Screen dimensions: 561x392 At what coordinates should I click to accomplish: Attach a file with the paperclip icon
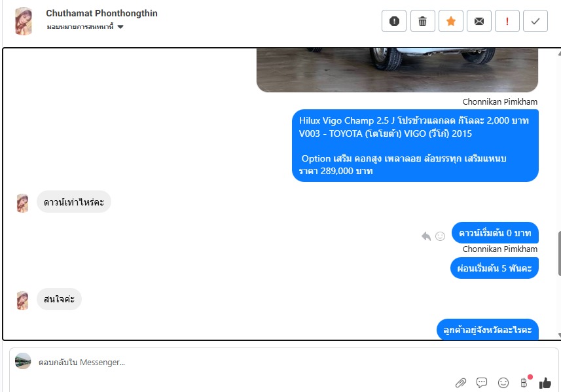[461, 383]
